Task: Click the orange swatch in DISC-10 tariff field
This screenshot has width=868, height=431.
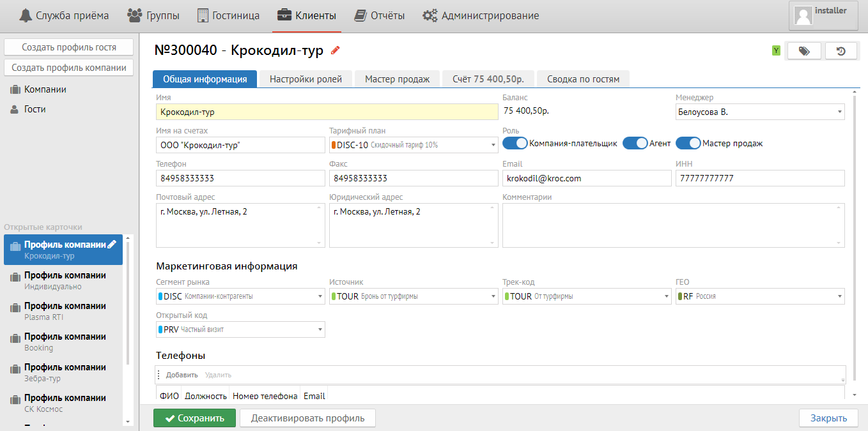Action: click(334, 145)
